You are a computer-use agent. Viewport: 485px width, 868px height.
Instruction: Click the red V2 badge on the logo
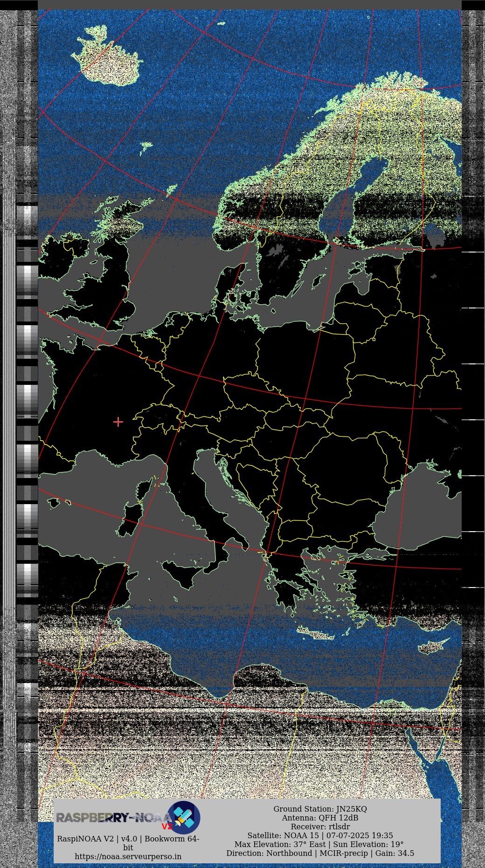click(x=166, y=826)
